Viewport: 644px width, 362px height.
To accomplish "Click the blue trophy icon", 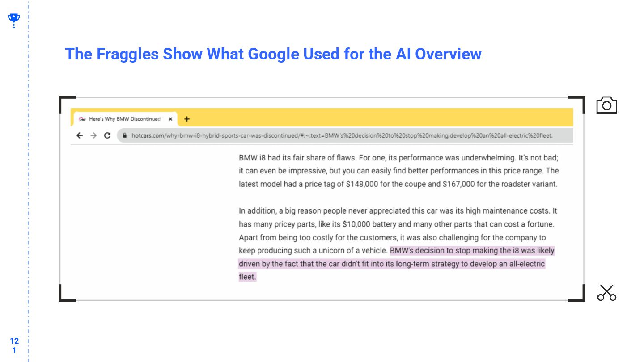I will click(14, 21).
